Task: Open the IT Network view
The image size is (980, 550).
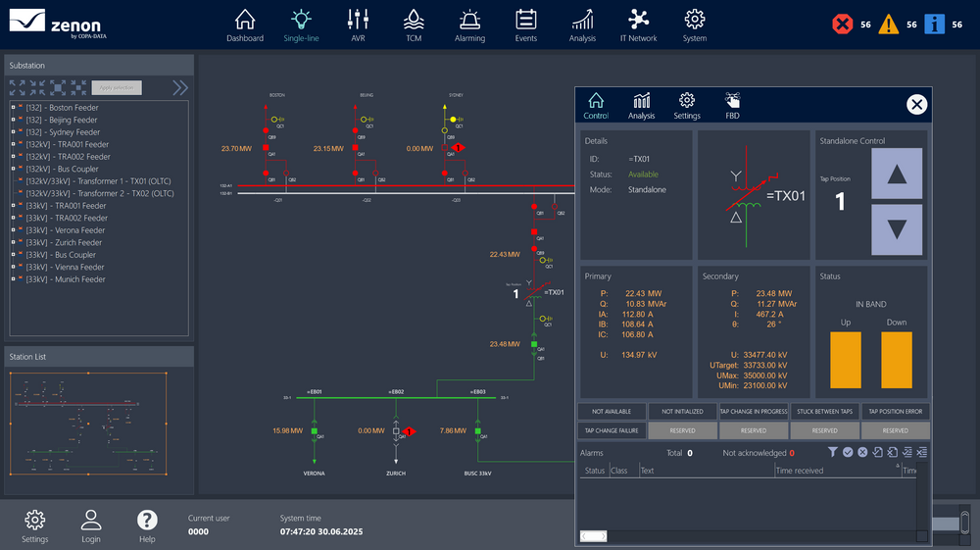Action: pos(638,25)
